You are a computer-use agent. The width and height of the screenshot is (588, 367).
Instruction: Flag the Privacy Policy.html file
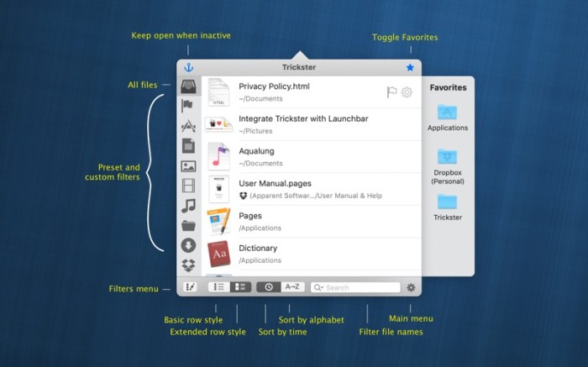[x=392, y=92]
